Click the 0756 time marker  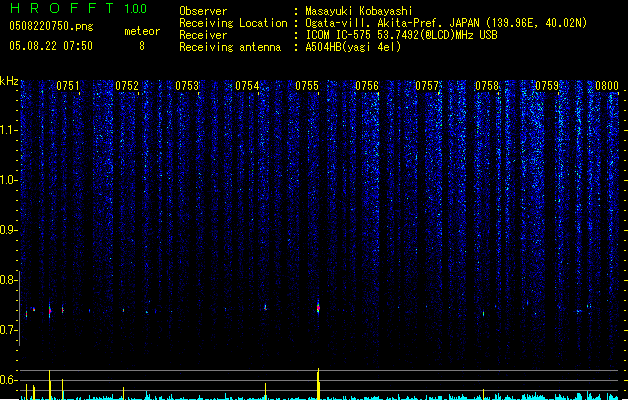tap(367, 86)
